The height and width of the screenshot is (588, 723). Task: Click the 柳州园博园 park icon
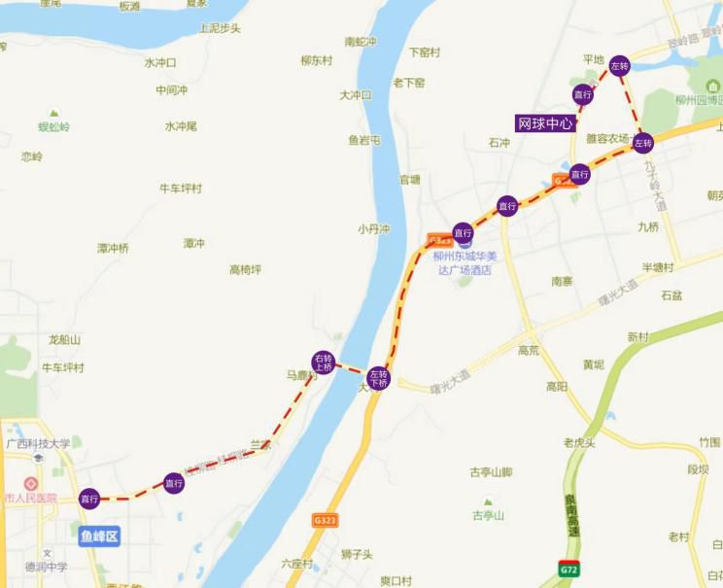(713, 86)
